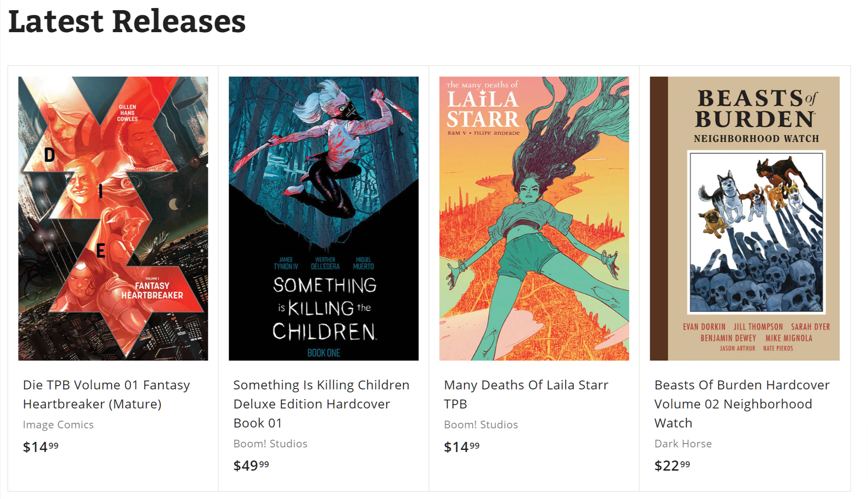Click the $14.99 price under Laila Starr
The height and width of the screenshot is (499, 868).
pyautogui.click(x=462, y=447)
